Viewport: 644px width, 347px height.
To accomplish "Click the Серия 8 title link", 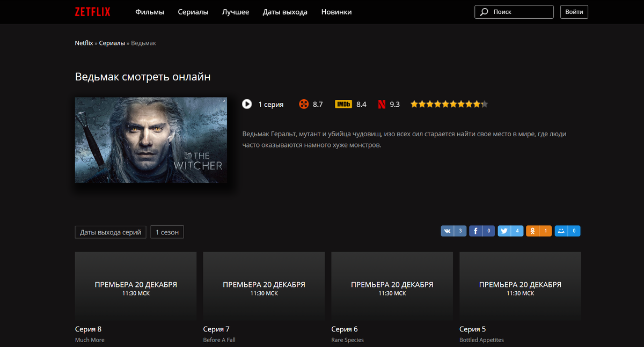I will [88, 329].
